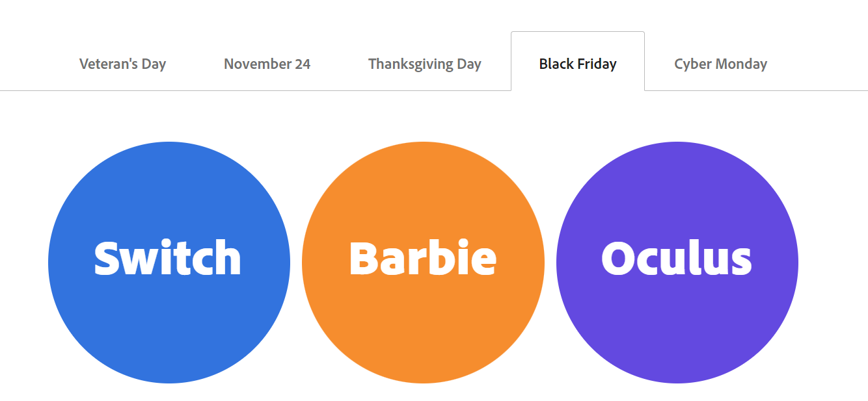Click the active Black Friday tab label
Viewport: 868px width, 401px height.
coord(577,64)
